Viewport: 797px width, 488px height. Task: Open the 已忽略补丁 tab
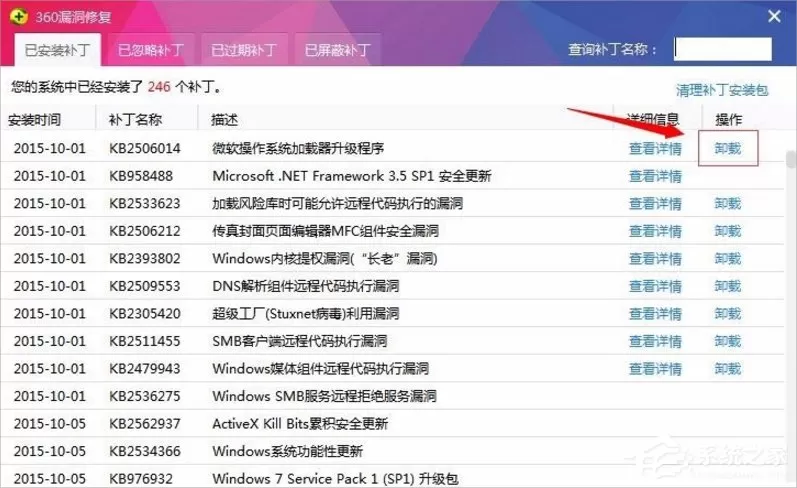[151, 50]
